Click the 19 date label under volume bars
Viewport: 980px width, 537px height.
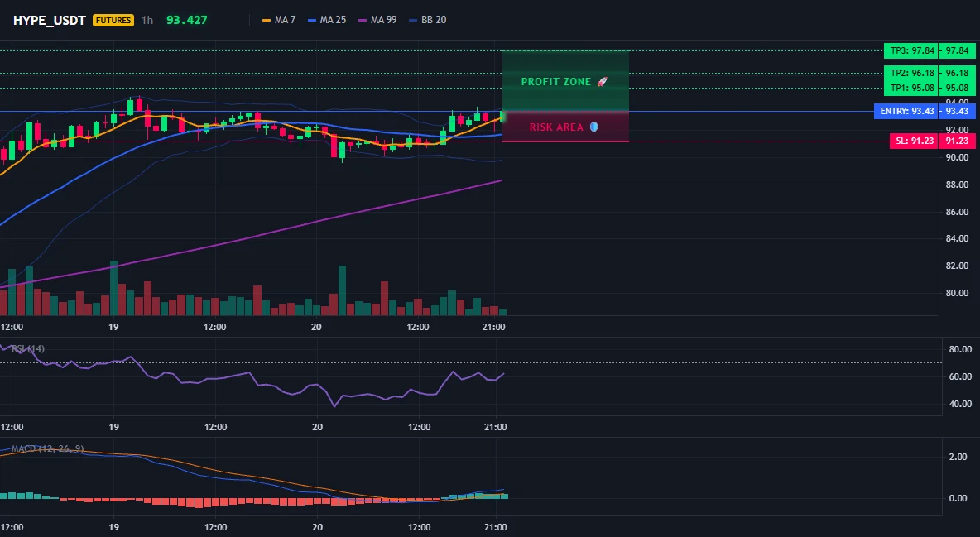(x=113, y=327)
